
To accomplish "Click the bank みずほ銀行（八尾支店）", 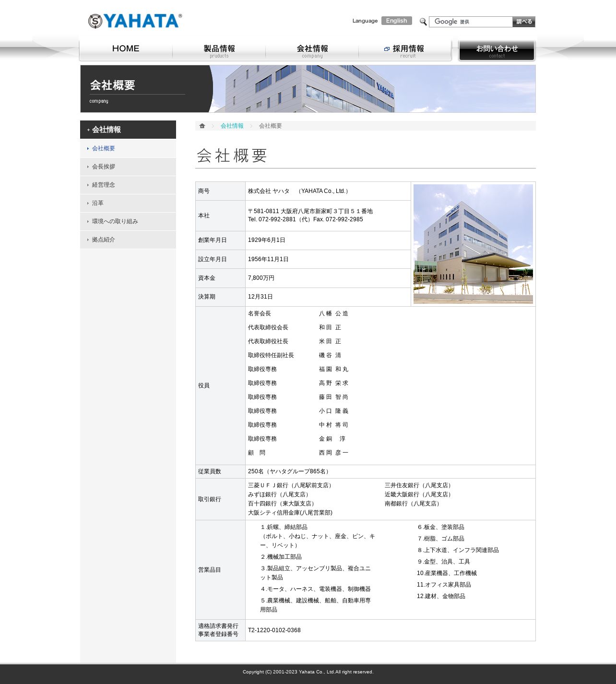I will (x=279, y=494).
